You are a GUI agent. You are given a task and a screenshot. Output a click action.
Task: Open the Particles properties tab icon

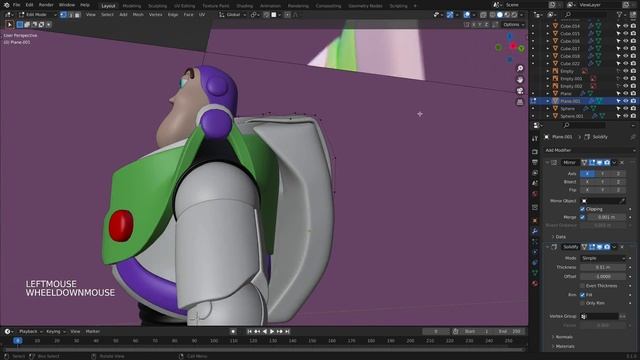(x=535, y=242)
